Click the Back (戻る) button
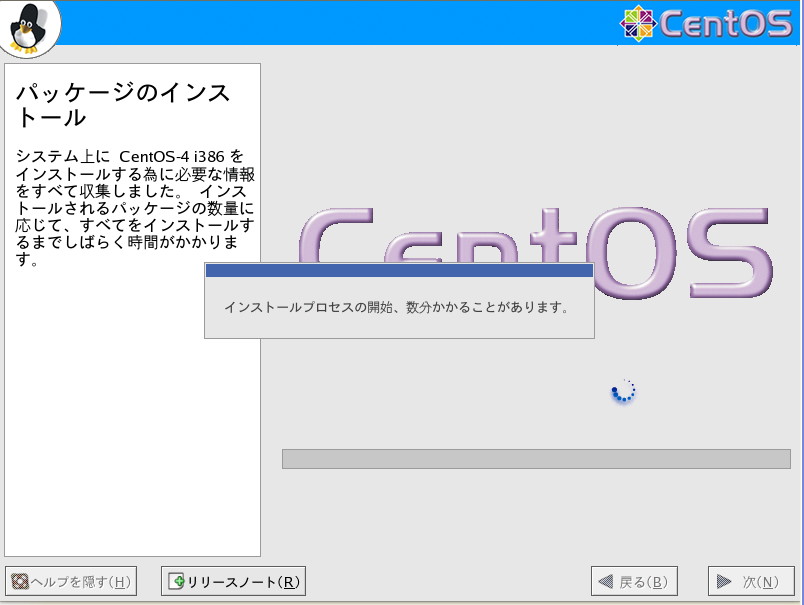804x605 pixels. point(634,581)
